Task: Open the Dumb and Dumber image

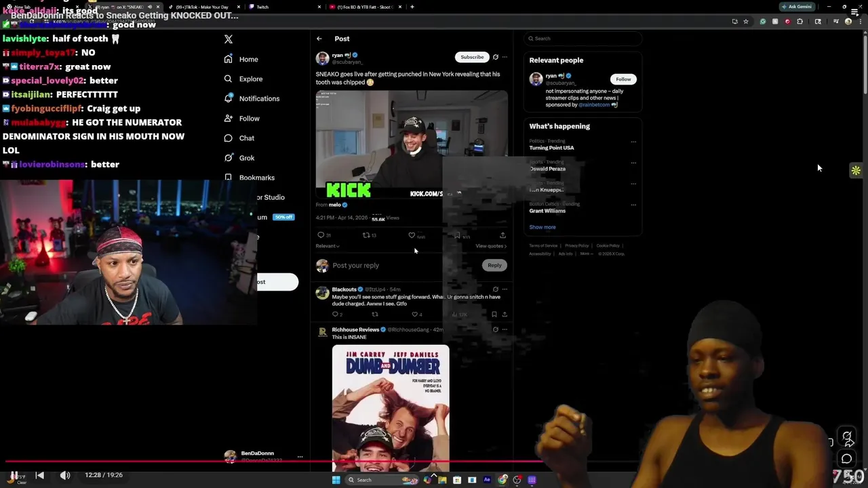Action: pos(391,408)
